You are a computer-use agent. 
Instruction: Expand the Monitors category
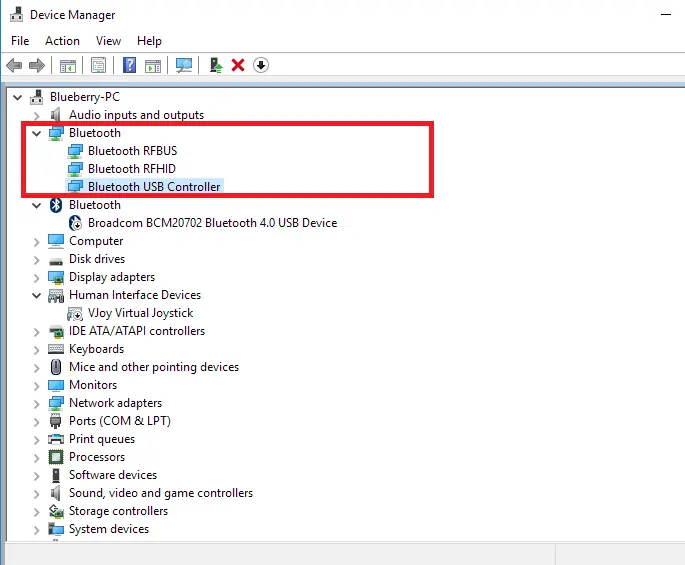pyautogui.click(x=37, y=385)
